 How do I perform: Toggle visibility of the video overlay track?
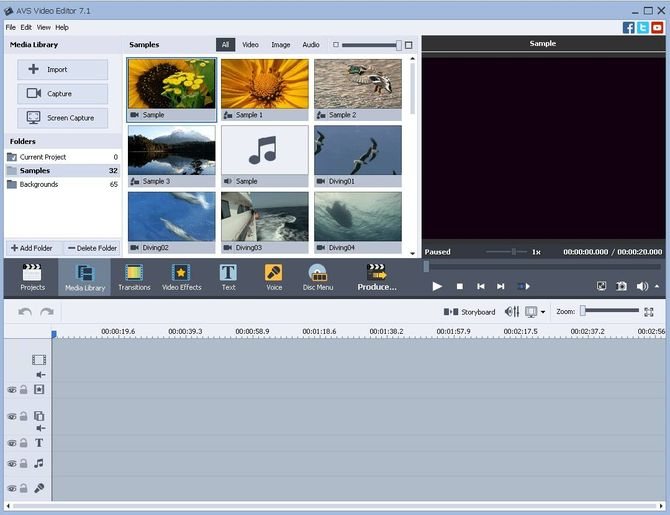[x=12, y=416]
